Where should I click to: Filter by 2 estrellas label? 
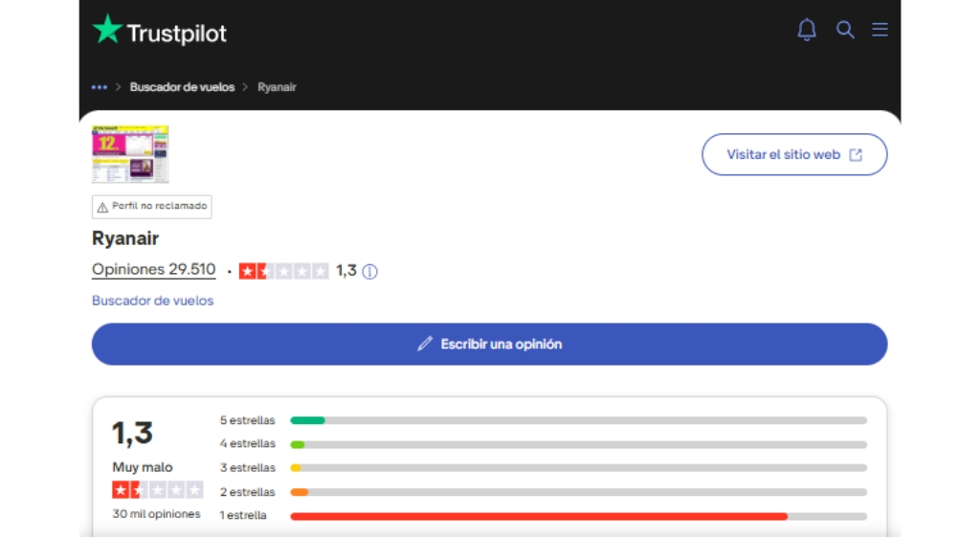coord(248,492)
